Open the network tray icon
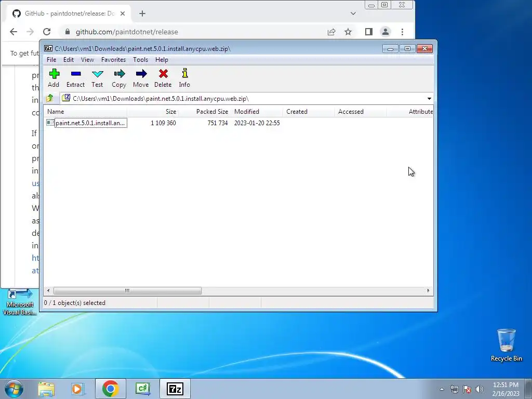 (x=454, y=389)
